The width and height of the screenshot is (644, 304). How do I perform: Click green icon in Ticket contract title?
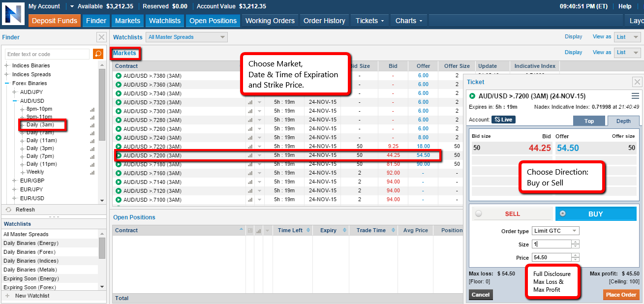(472, 96)
